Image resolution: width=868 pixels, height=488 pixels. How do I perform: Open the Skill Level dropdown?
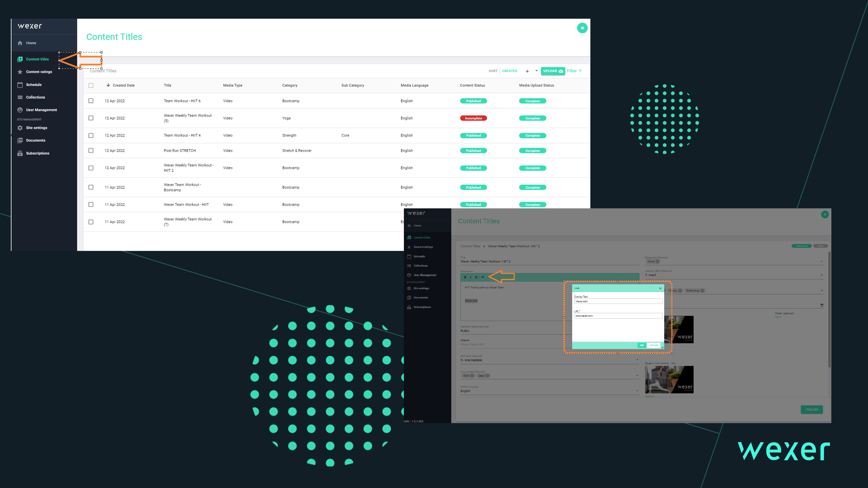click(637, 360)
